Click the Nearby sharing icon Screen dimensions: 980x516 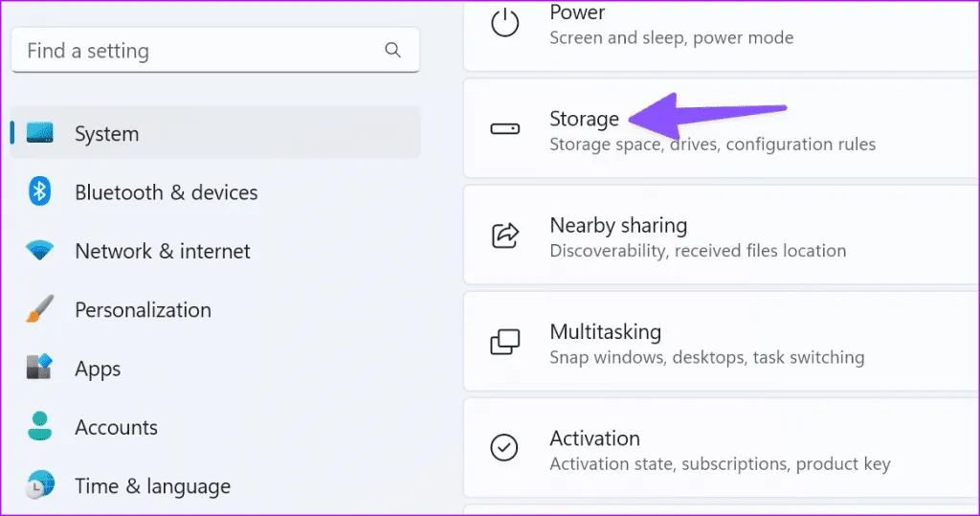tap(504, 235)
